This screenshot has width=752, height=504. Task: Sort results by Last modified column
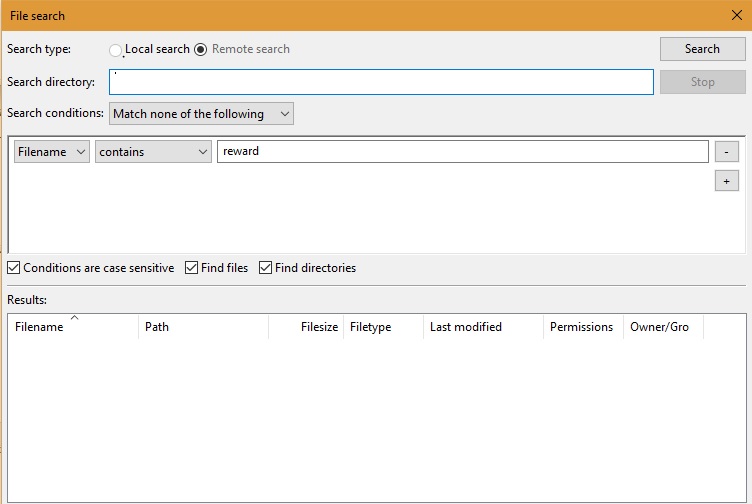pos(483,327)
